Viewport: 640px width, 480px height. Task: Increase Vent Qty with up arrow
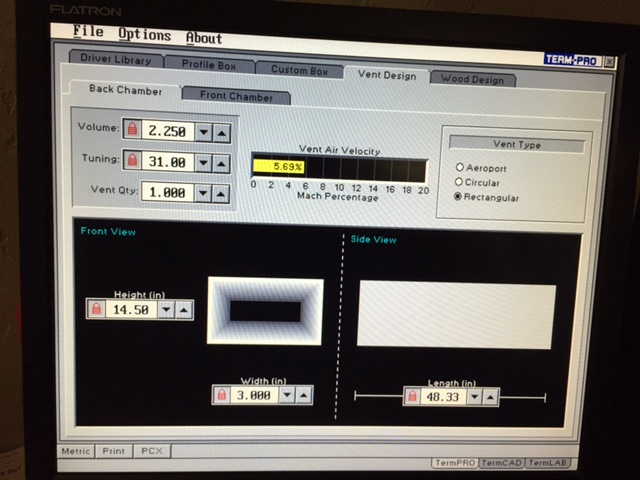pos(221,194)
